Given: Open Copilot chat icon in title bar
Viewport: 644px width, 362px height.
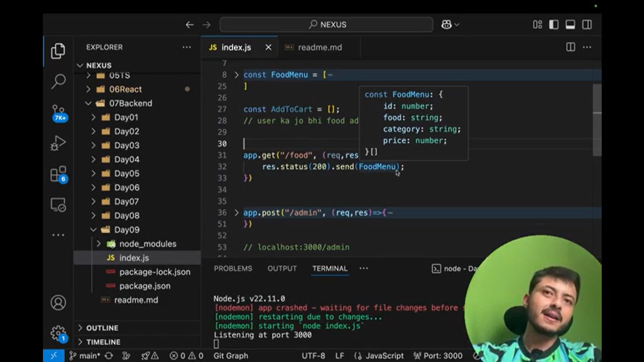Looking at the screenshot, I should [446, 25].
